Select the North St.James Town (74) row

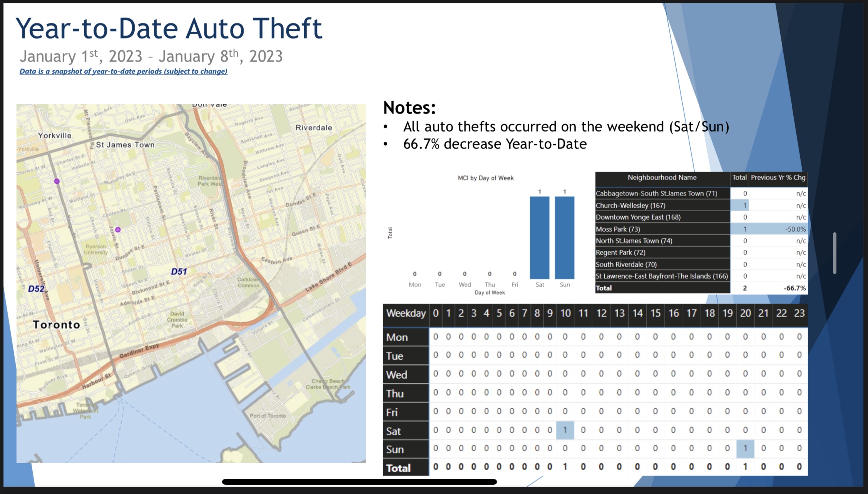[x=701, y=241]
